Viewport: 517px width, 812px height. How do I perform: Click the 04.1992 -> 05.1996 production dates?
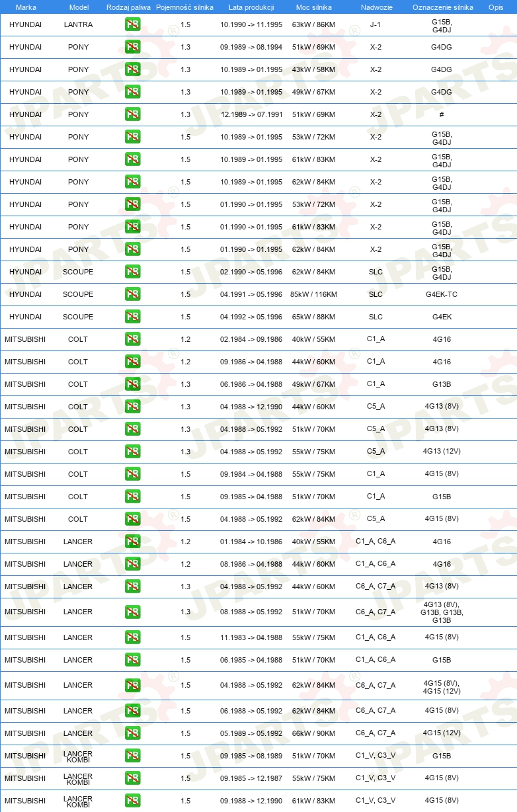(x=251, y=317)
